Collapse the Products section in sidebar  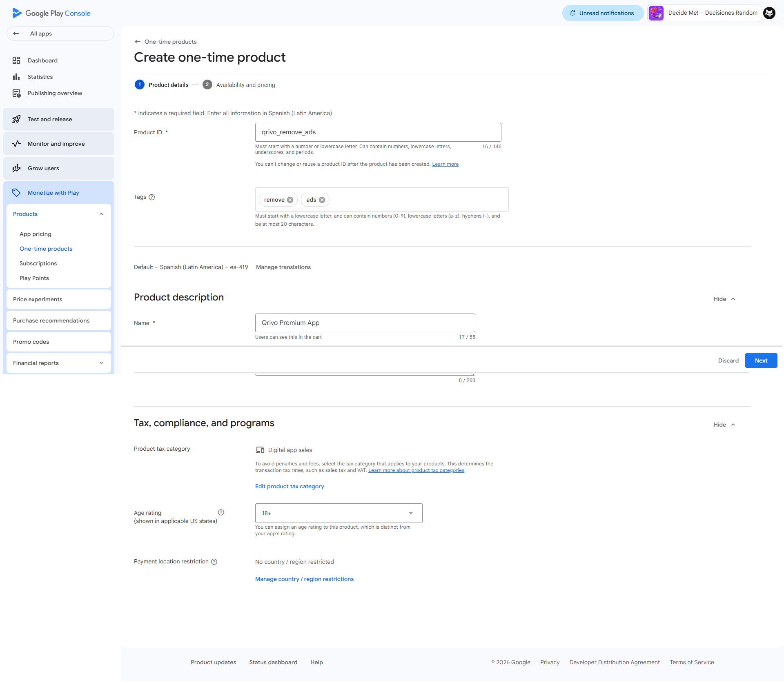[101, 214]
